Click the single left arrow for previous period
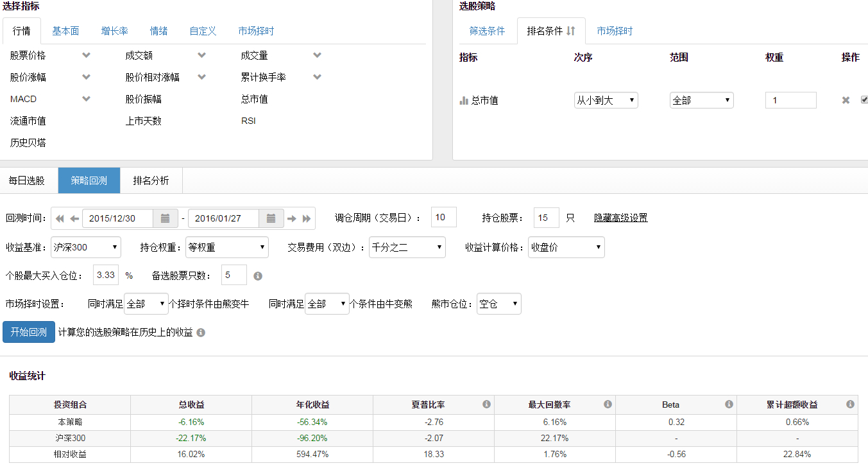Image resolution: width=868 pixels, height=470 pixels. click(x=74, y=218)
